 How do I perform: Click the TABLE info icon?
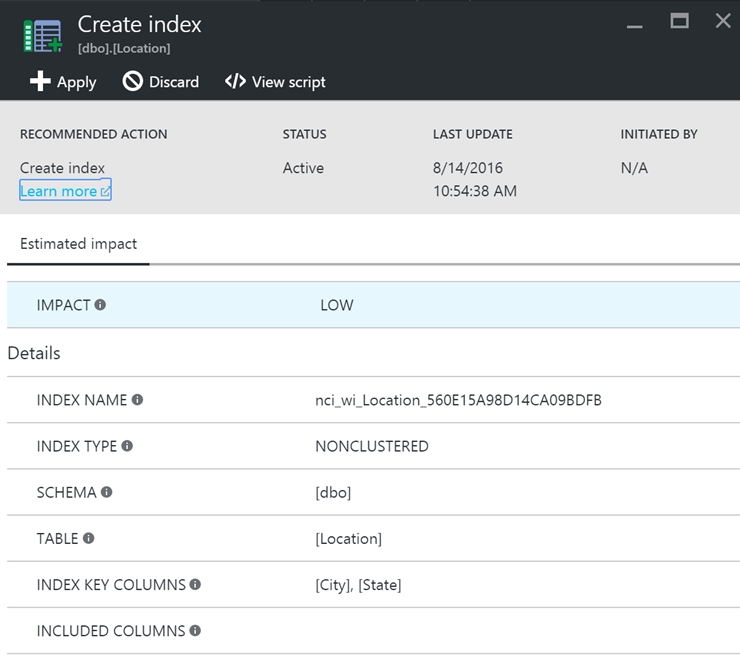pos(89,538)
